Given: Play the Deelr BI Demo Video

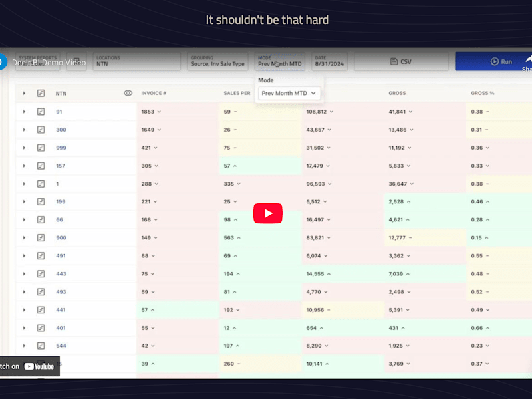Looking at the screenshot, I should (x=268, y=213).
